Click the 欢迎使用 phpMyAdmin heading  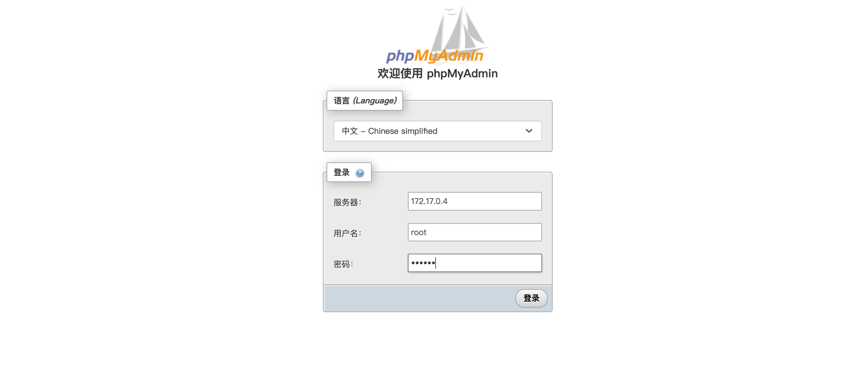click(437, 73)
